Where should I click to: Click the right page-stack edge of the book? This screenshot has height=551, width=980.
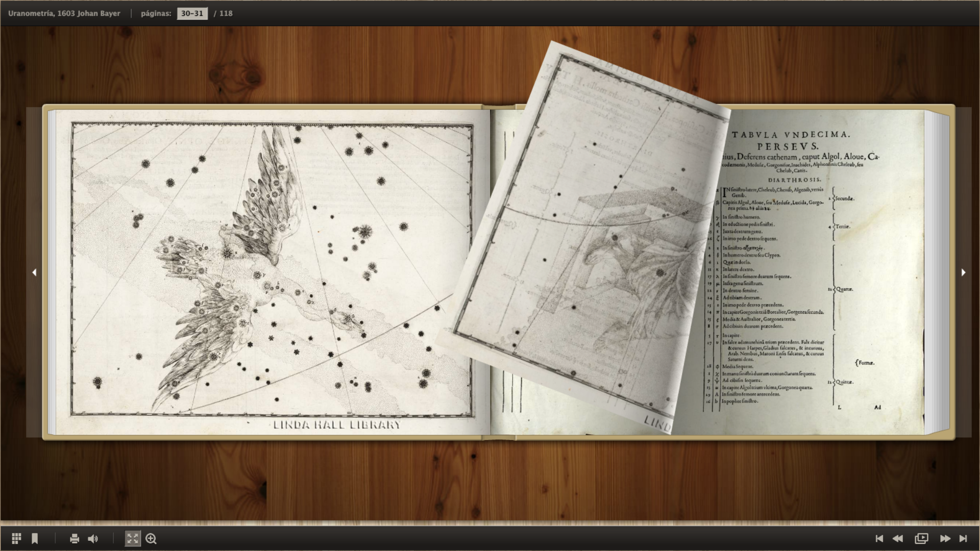937,270
